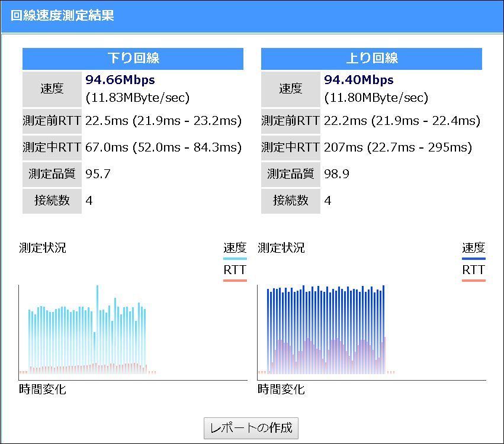The width and height of the screenshot is (504, 444).
Task: Click the 測定前RTT label under 下り回線
Action: [x=52, y=121]
